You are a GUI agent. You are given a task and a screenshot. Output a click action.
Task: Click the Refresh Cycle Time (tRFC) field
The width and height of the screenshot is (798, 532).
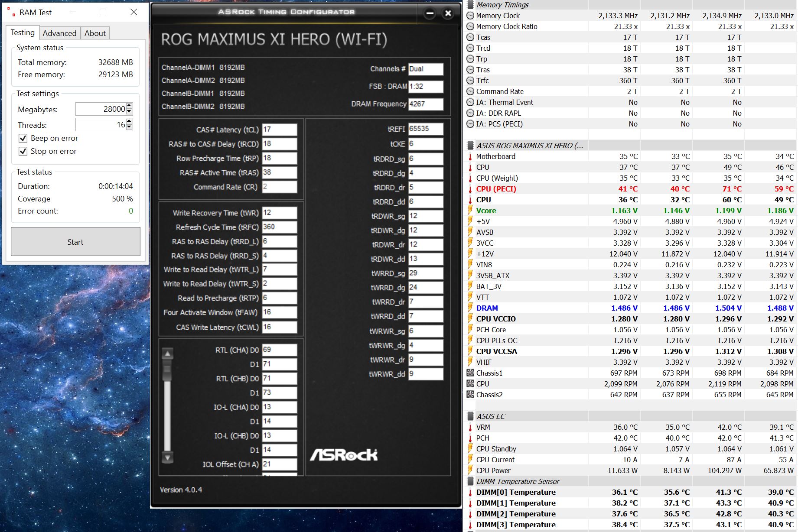coord(280,227)
